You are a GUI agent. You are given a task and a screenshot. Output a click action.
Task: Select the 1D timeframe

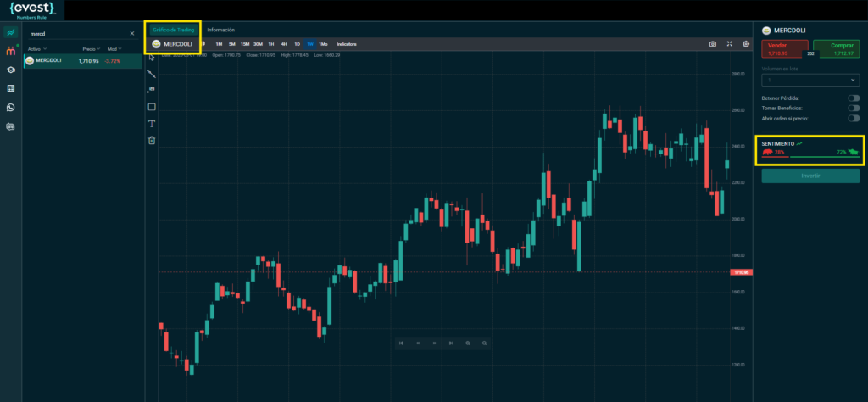[297, 43]
